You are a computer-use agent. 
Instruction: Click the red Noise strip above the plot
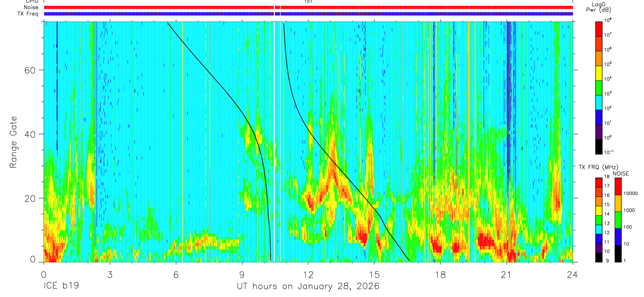point(308,7)
